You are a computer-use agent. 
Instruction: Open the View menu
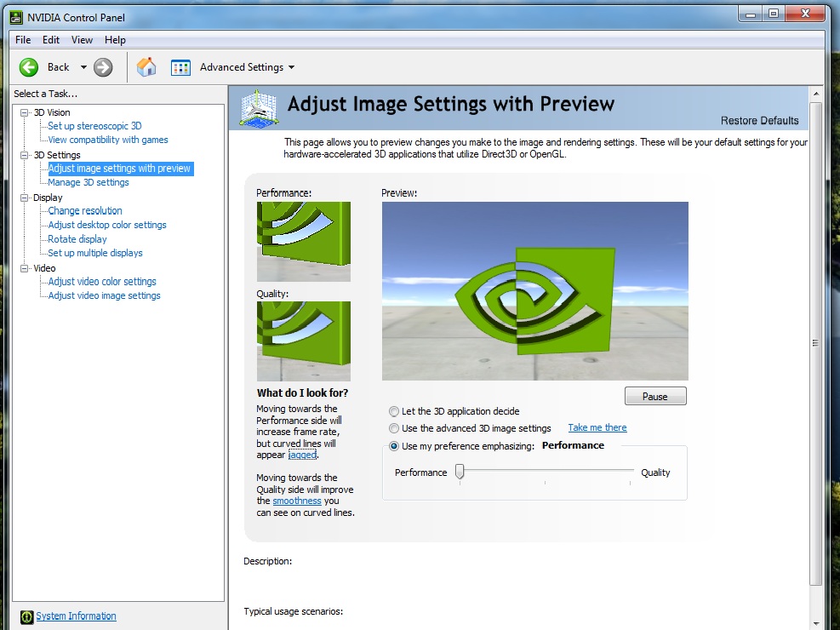pyautogui.click(x=82, y=40)
